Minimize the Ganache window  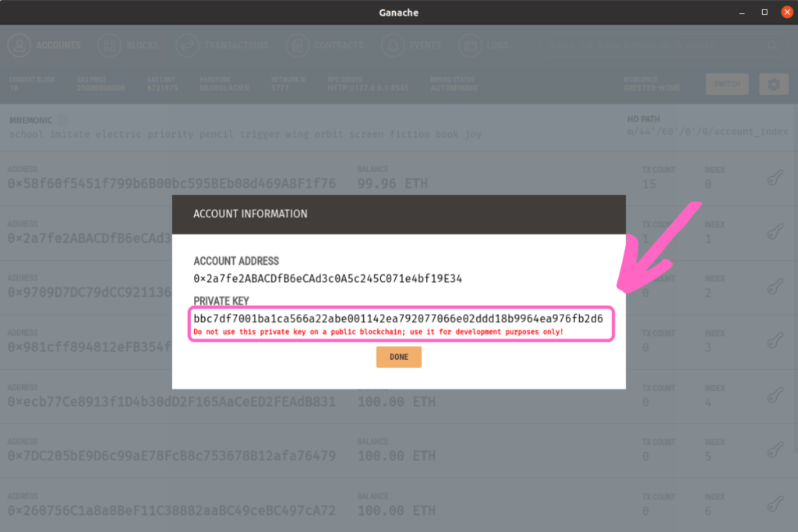point(742,12)
